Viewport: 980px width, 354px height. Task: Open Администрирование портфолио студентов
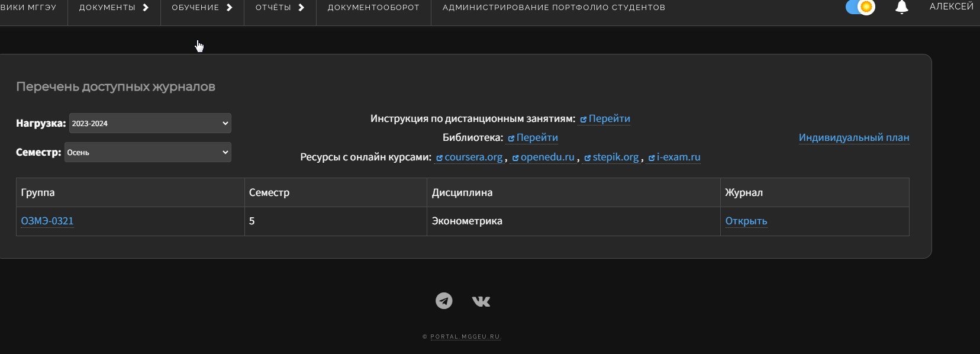point(553,8)
